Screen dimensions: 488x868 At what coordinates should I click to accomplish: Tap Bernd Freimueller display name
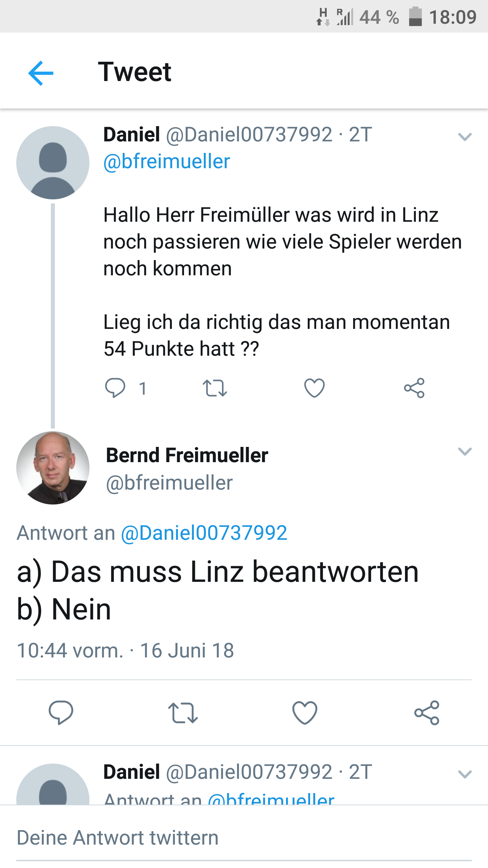point(187,455)
